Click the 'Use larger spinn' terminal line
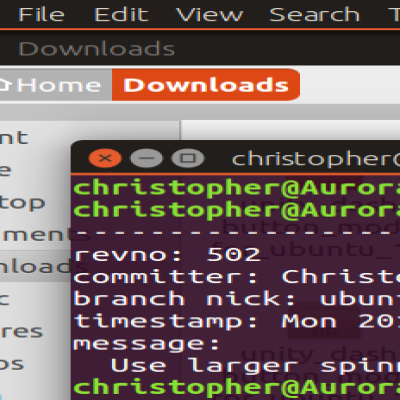This screenshot has height=400, width=400. (x=255, y=366)
